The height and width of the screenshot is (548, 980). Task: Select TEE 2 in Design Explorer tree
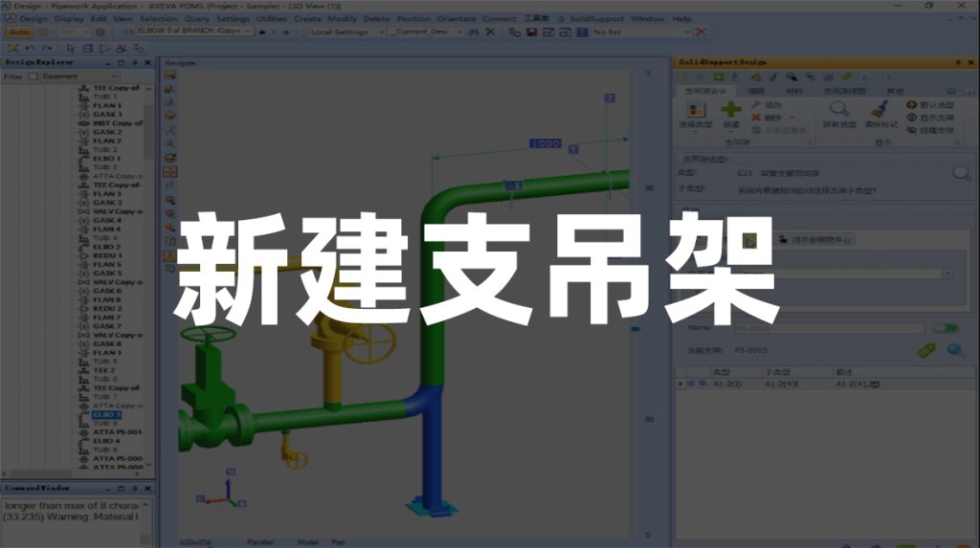pyautogui.click(x=103, y=370)
